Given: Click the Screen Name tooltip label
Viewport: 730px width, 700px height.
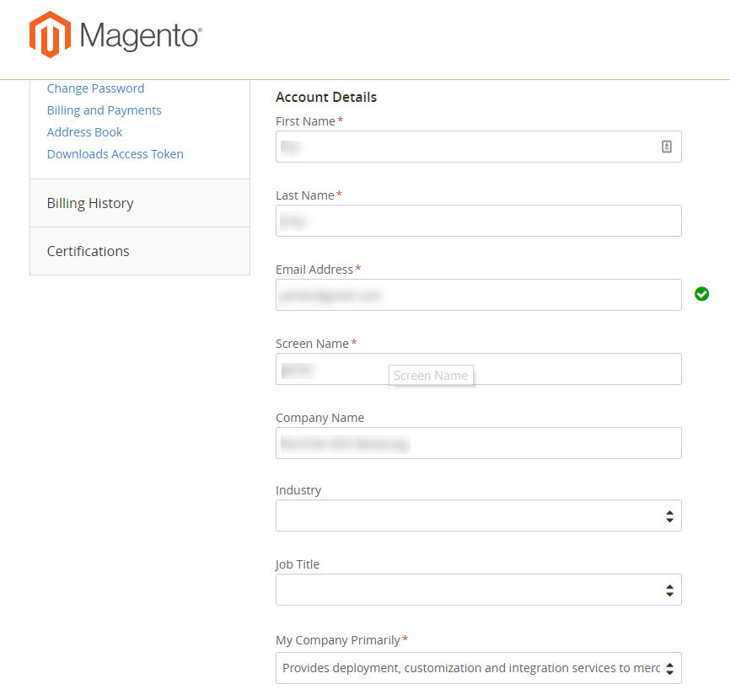Looking at the screenshot, I should tap(431, 375).
